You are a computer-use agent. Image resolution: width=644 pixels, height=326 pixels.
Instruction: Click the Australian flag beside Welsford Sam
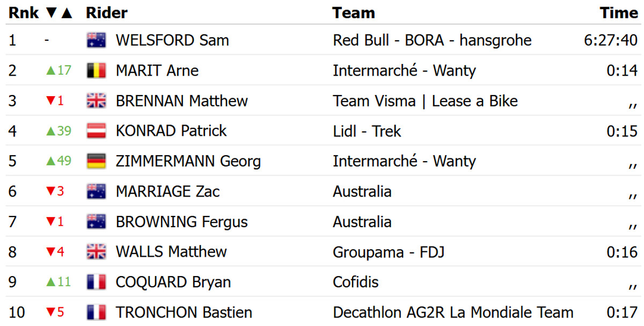click(96, 40)
